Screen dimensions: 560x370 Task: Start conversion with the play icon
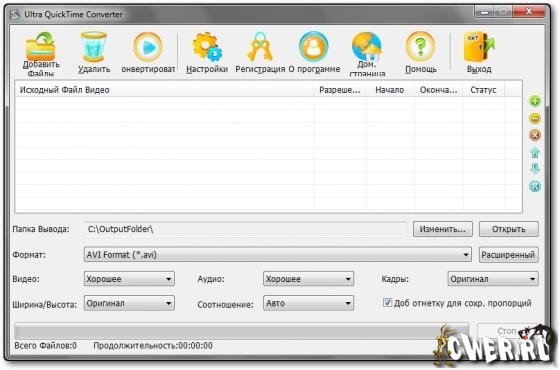pos(148,47)
